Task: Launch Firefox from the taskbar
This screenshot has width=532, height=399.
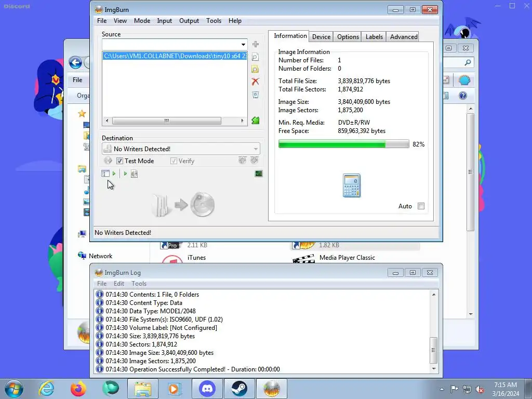Action: [x=78, y=389]
